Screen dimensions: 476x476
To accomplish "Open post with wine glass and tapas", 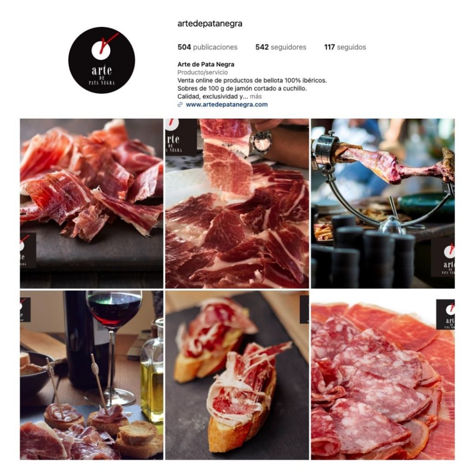I will 92,375.
